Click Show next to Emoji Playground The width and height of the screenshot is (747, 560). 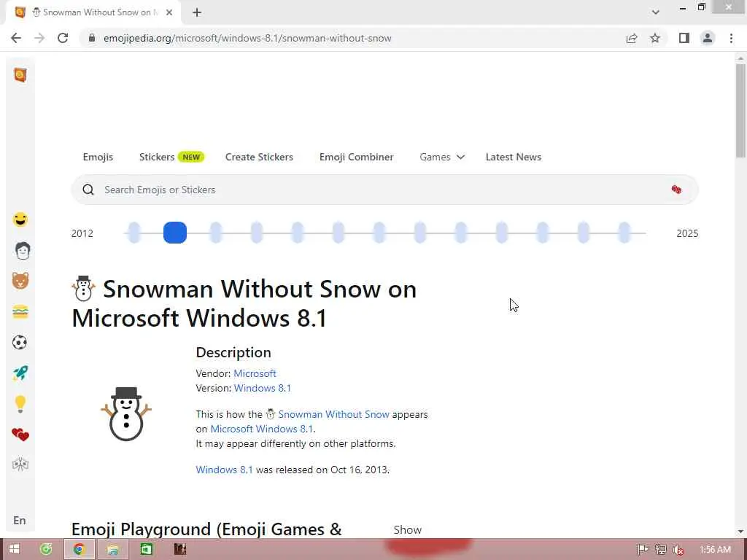tap(407, 529)
